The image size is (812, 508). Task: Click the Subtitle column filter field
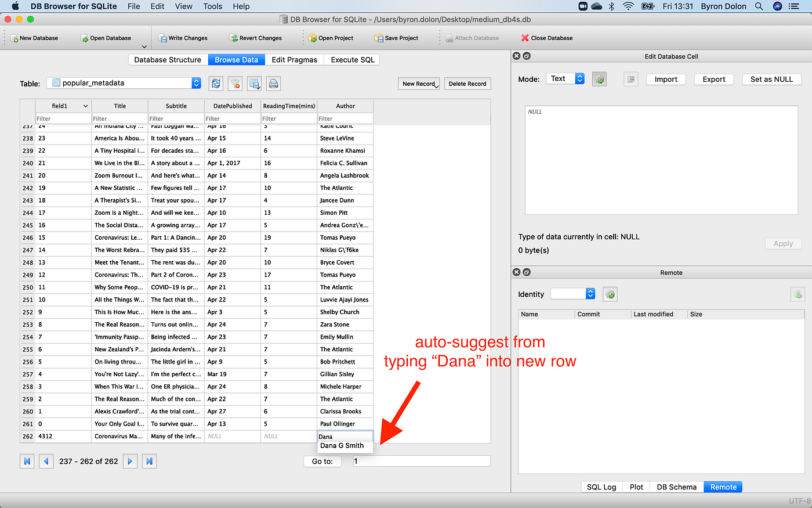[x=176, y=118]
